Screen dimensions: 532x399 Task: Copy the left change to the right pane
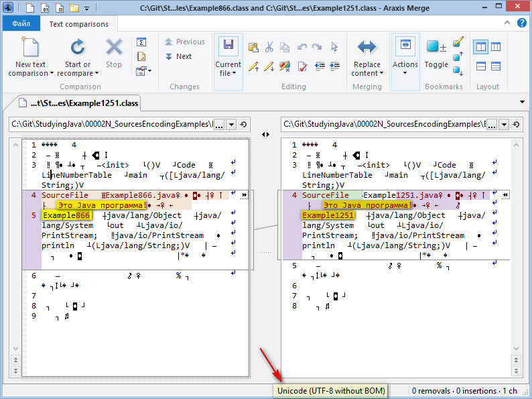pos(244,195)
